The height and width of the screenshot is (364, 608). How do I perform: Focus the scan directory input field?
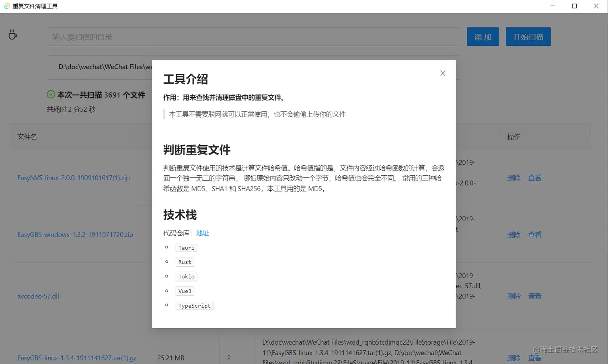click(253, 37)
